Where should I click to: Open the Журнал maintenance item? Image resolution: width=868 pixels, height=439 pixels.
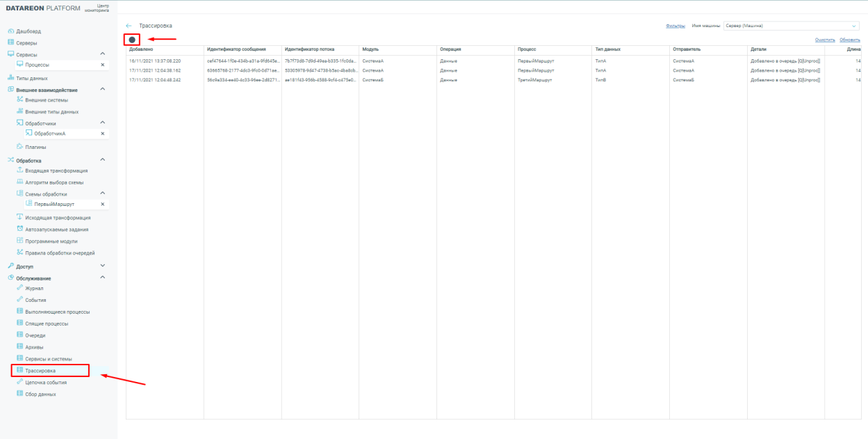[34, 288]
